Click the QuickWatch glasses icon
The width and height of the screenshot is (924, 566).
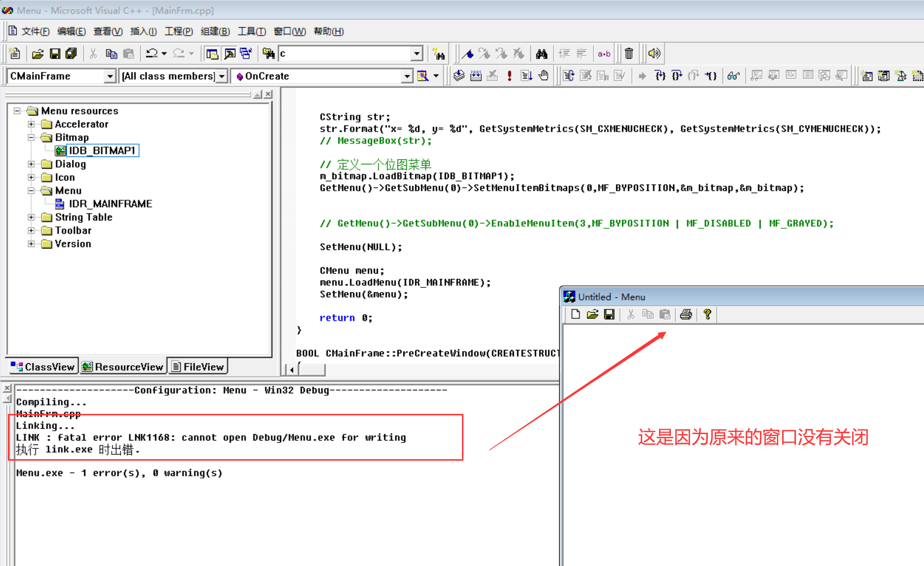[733, 76]
